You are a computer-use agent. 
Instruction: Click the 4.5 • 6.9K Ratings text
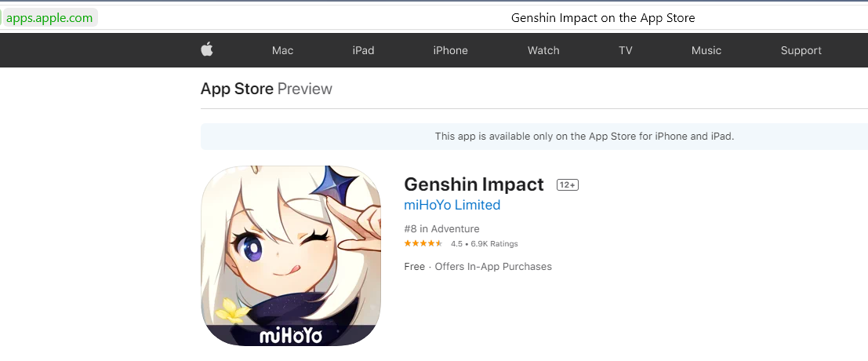pyautogui.click(x=484, y=244)
